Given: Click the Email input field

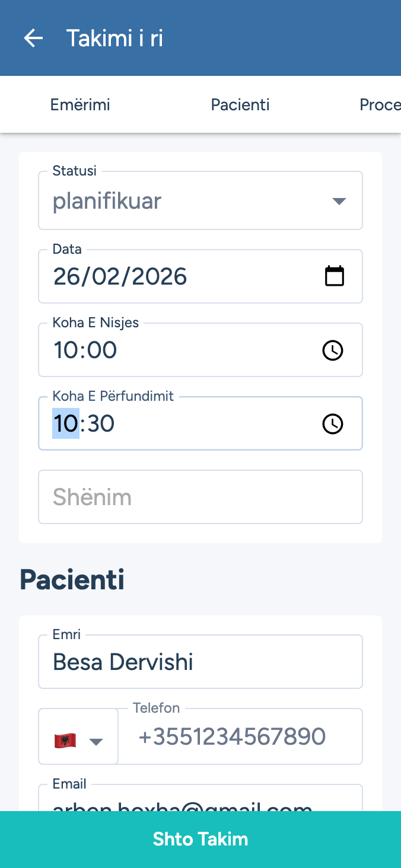Looking at the screenshot, I should [x=200, y=802].
